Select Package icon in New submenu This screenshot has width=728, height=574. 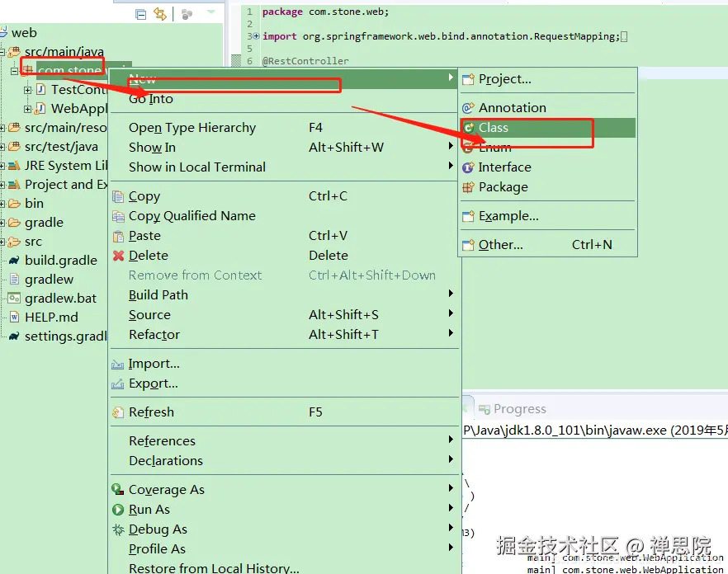468,187
